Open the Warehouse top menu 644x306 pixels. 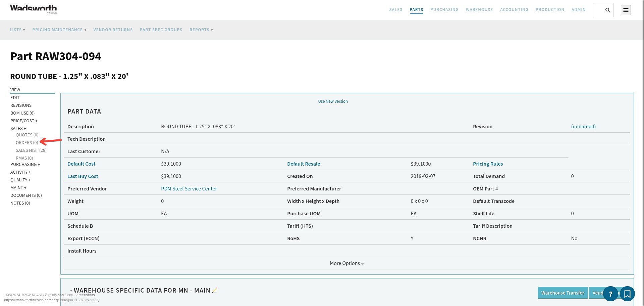pyautogui.click(x=479, y=10)
